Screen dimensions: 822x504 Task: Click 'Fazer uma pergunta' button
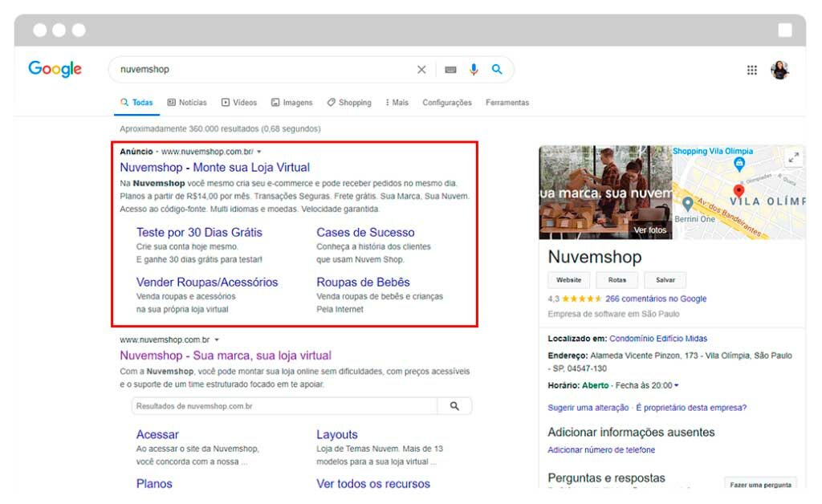763,485
